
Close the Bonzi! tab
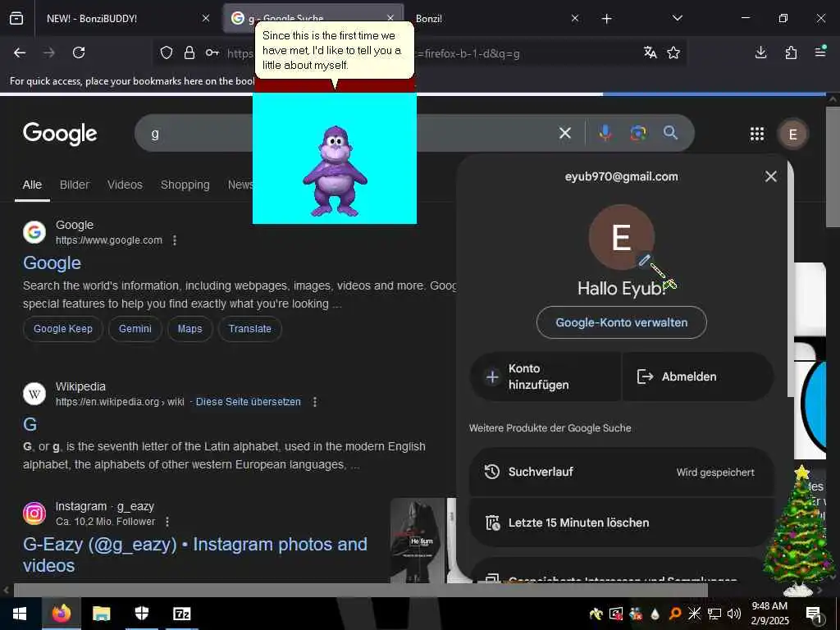(x=575, y=18)
